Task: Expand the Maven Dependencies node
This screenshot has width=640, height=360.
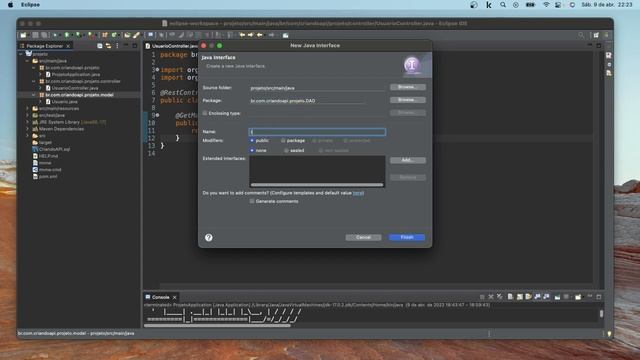Action: tap(27, 129)
